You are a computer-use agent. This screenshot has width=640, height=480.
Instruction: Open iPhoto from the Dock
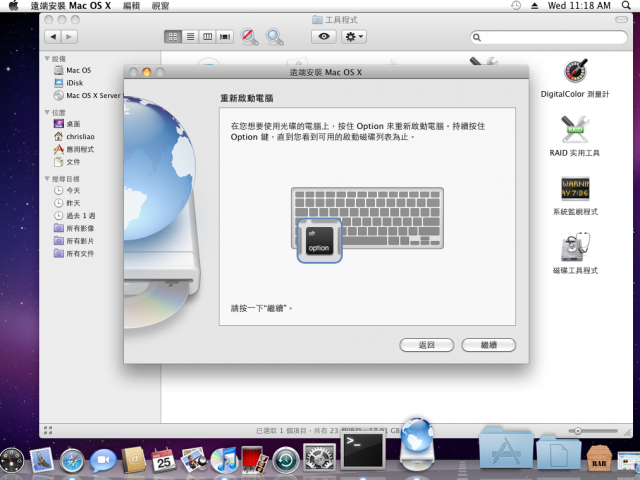coord(194,460)
